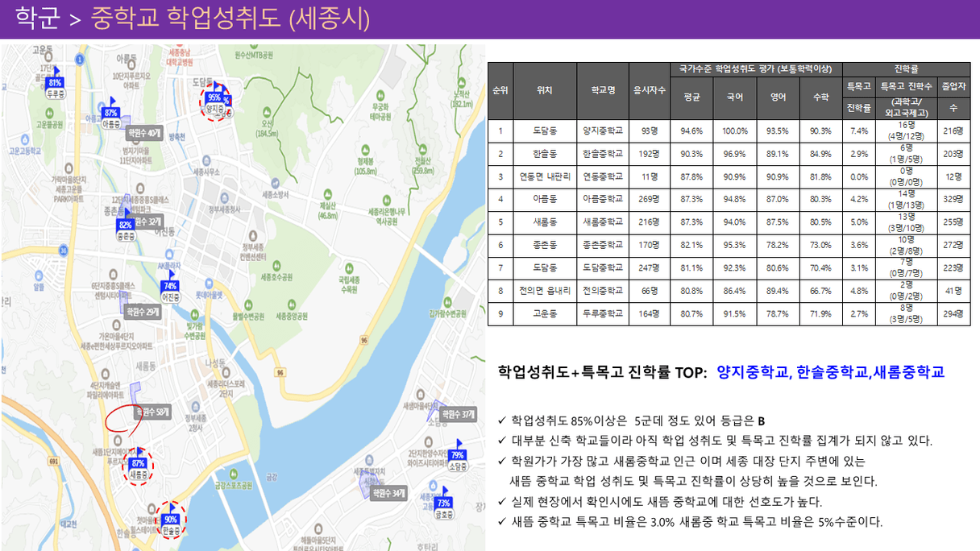This screenshot has height=551, width=980.
Task: Select the 아름중학교 table cell
Action: click(x=603, y=199)
